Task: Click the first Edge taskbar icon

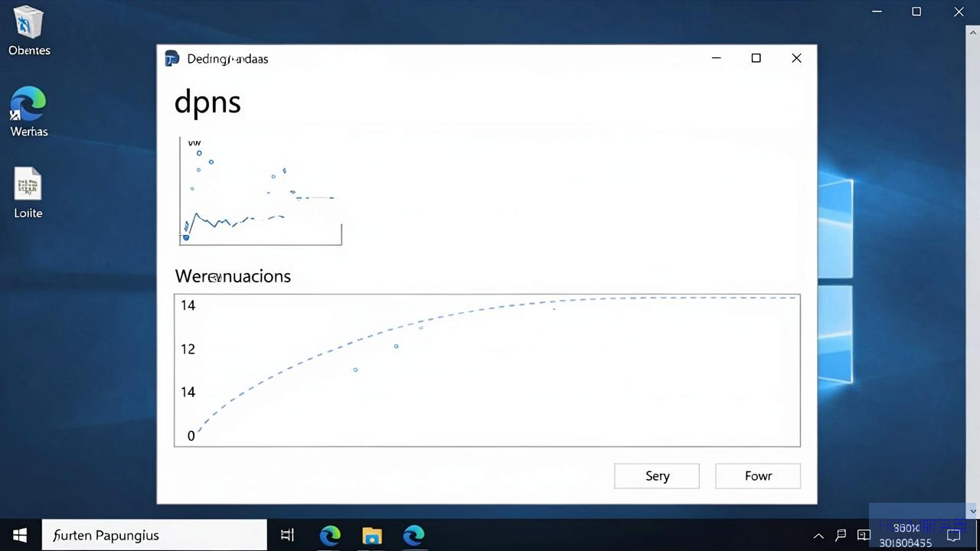Action: pyautogui.click(x=330, y=535)
